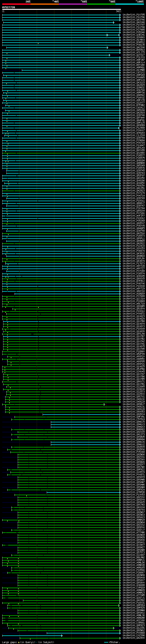The height and width of the screenshot is (644, 146).
Task: Click the UniRef100_P31333 alignment bar
Action: click(x=63, y=58)
